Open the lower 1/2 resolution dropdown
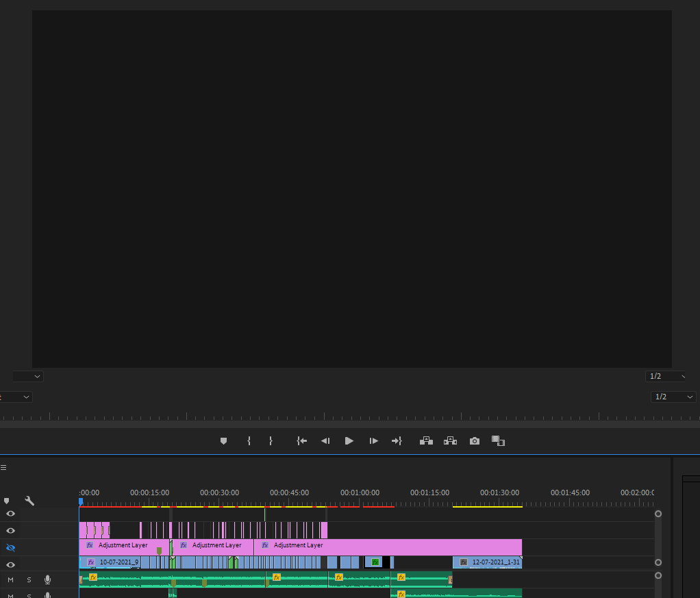Screen dimensions: 700x598 [673, 397]
